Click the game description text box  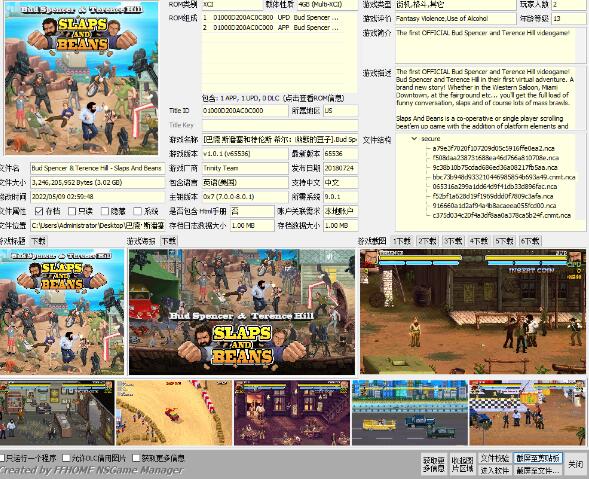pyautogui.click(x=490, y=99)
